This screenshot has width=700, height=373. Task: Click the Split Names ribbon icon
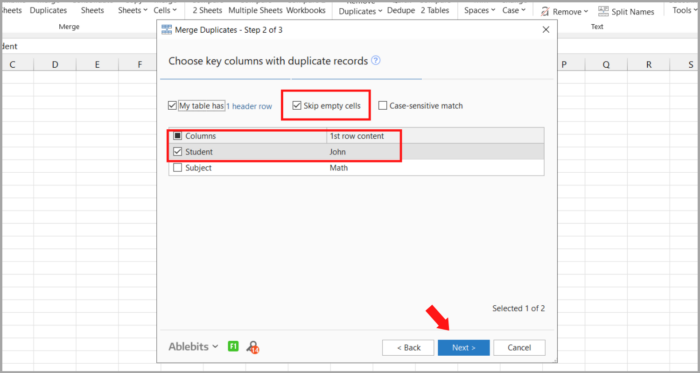(603, 11)
